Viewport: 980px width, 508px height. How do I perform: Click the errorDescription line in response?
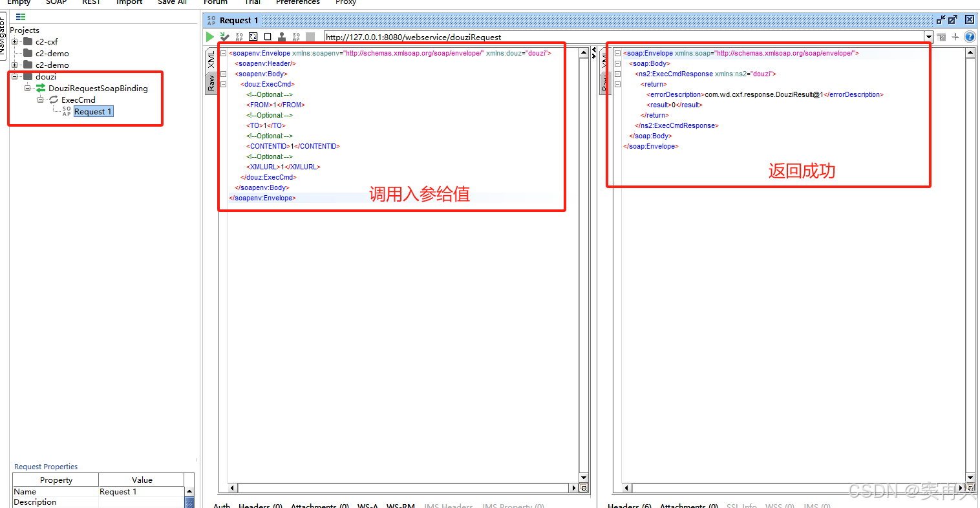(765, 94)
